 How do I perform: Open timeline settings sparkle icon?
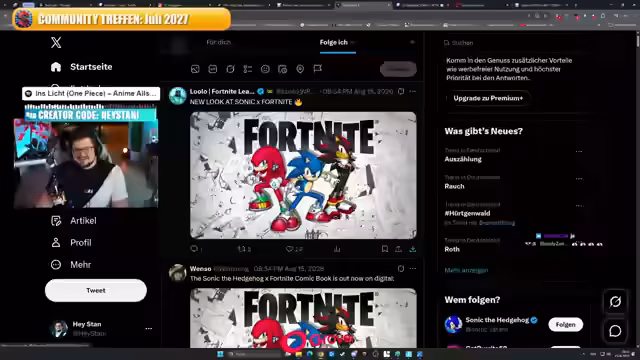coord(412,42)
